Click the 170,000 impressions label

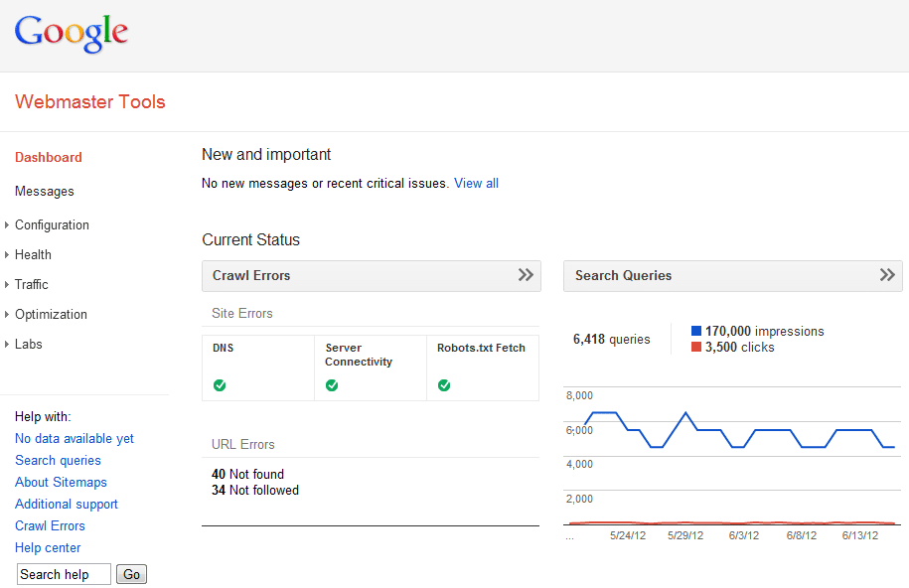click(764, 331)
